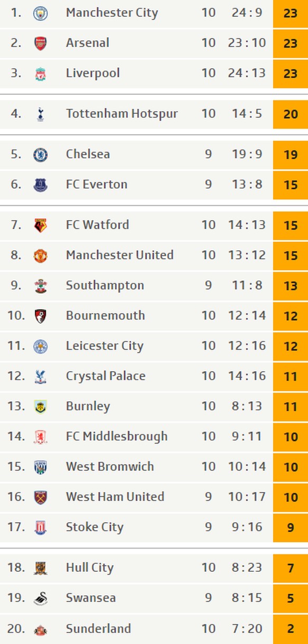
Task: Click the Tottenham Hotspur crest icon
Action: [x=40, y=114]
